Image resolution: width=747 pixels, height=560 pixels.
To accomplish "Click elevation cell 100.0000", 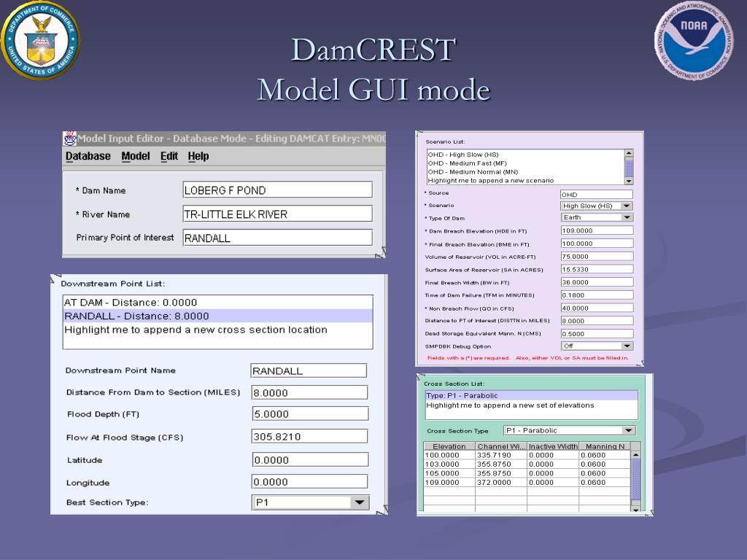I will [449, 455].
